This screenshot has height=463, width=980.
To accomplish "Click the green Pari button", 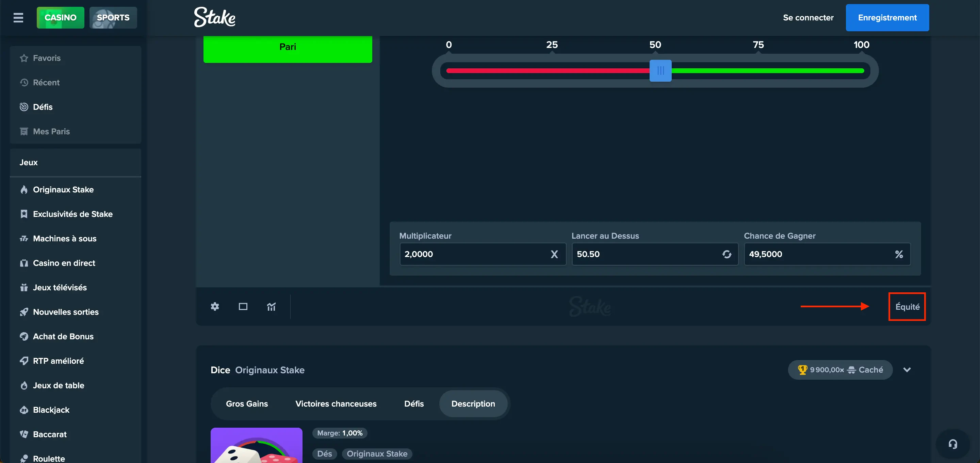I will (x=288, y=49).
